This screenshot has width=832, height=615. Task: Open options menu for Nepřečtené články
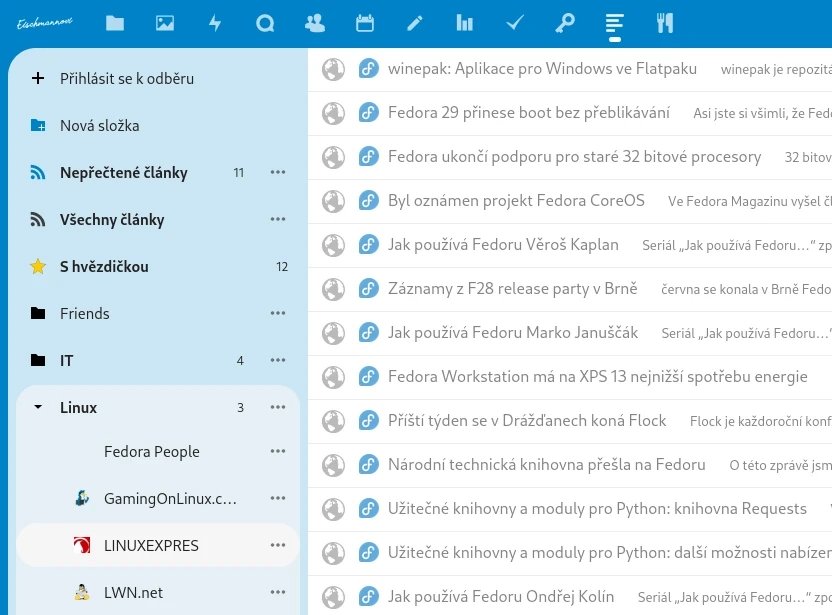click(278, 172)
